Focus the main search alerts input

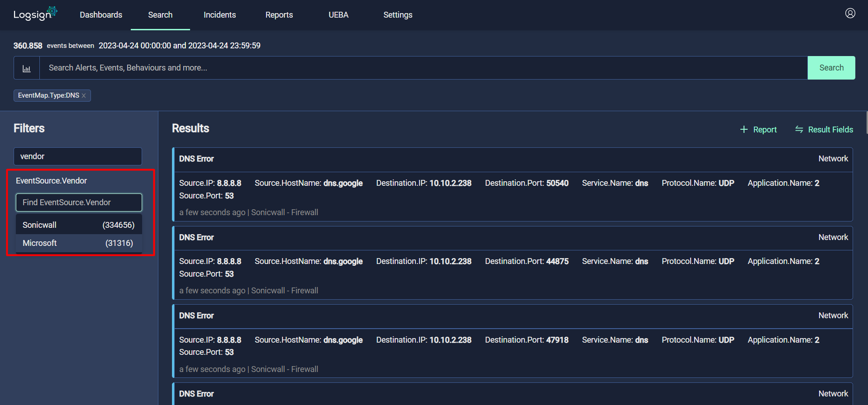click(x=424, y=68)
